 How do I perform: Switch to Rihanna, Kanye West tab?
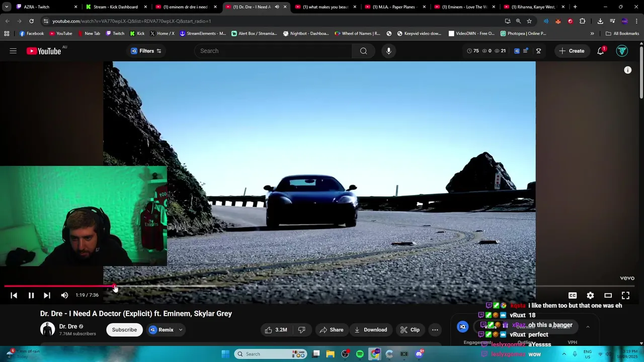click(535, 7)
